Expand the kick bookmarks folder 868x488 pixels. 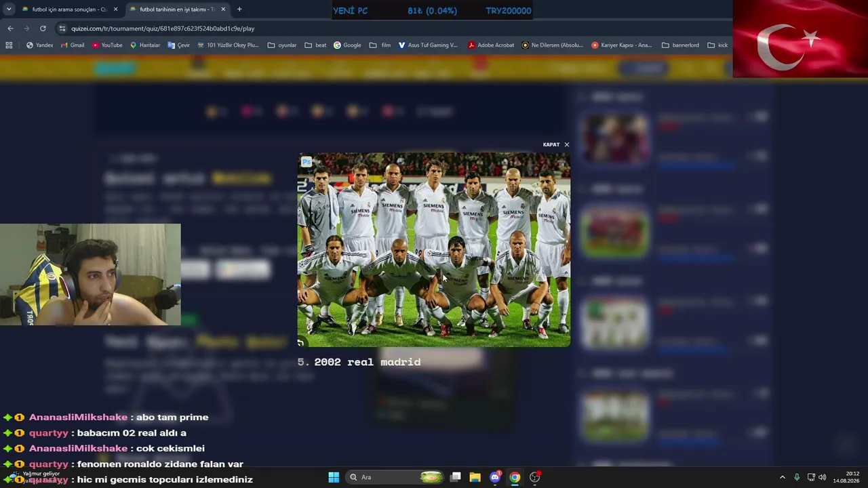click(x=717, y=45)
